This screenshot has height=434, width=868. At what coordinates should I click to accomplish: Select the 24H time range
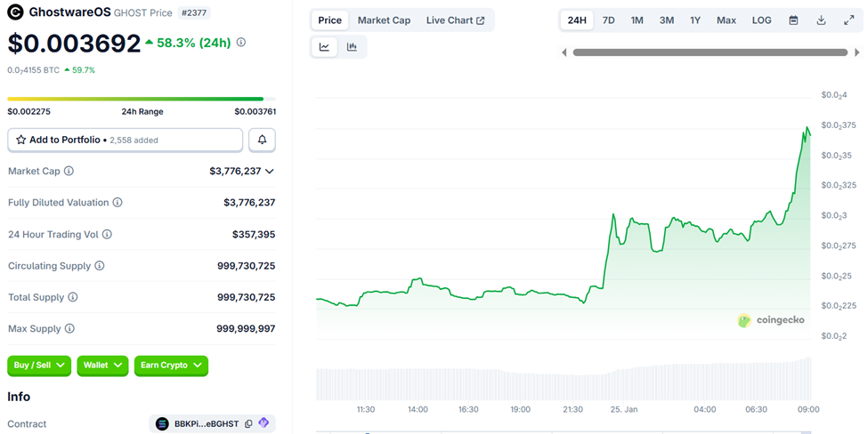(577, 20)
